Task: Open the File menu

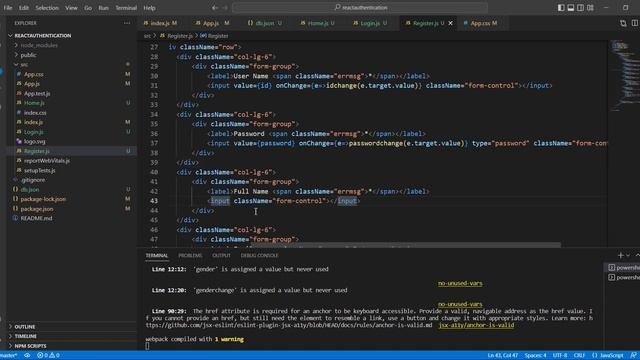Action: (8, 8)
